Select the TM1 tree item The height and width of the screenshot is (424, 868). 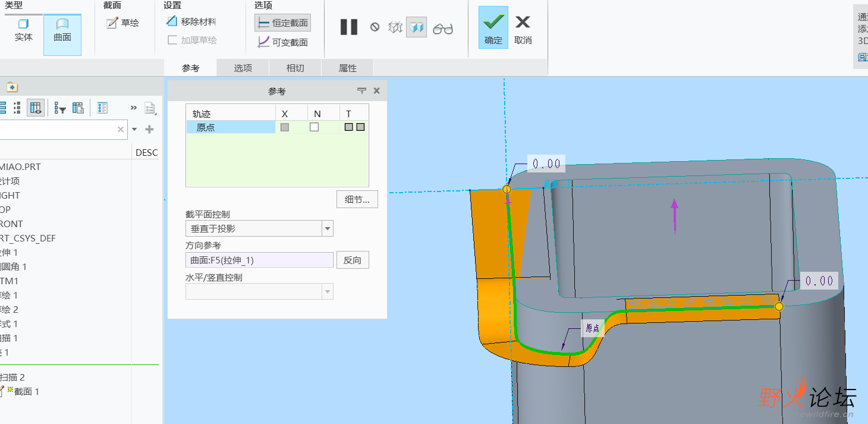pyautogui.click(x=9, y=281)
